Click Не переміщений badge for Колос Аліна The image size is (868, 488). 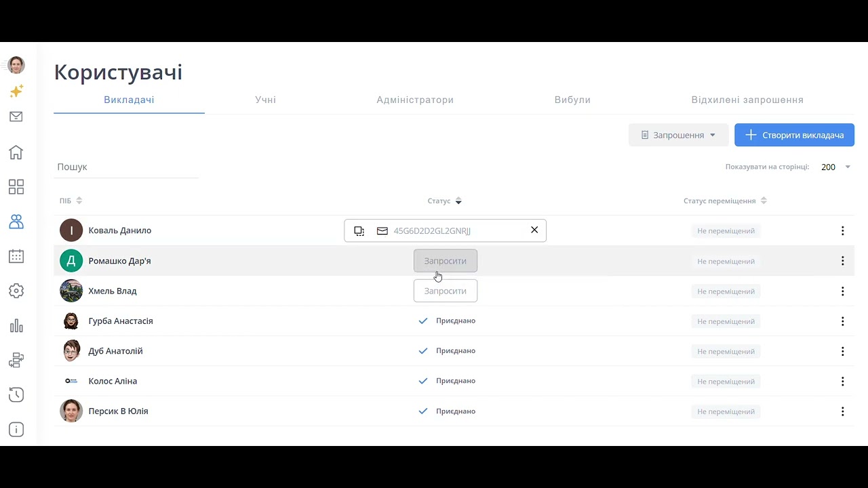tap(726, 382)
